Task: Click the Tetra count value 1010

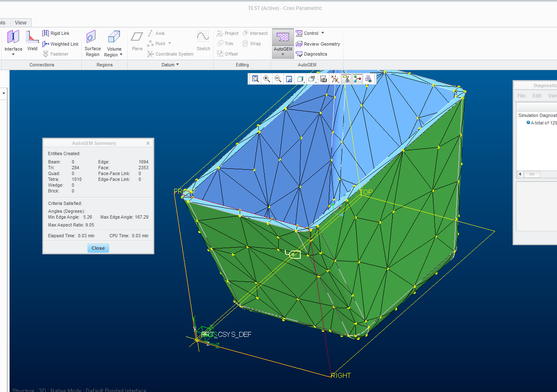Action: click(x=77, y=179)
